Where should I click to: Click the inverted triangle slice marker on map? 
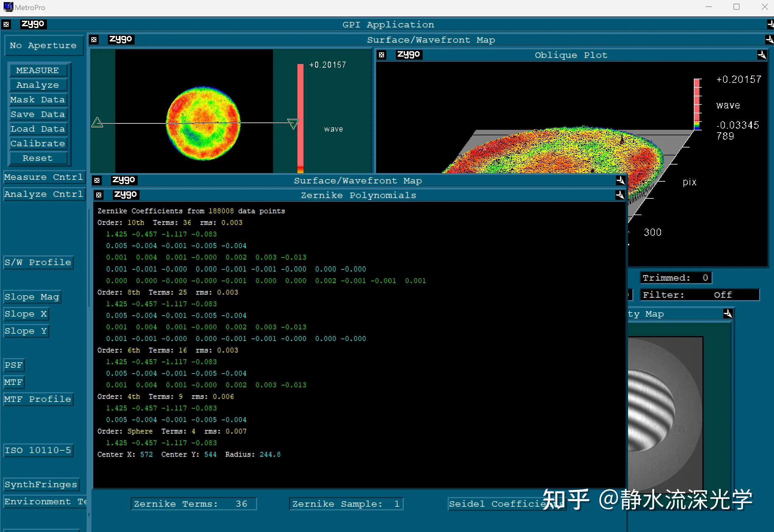click(293, 124)
